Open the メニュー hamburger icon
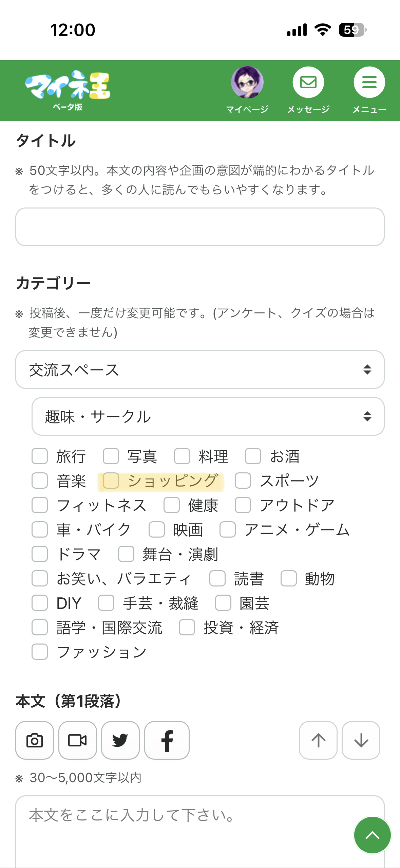This screenshot has width=400, height=868. click(x=369, y=83)
